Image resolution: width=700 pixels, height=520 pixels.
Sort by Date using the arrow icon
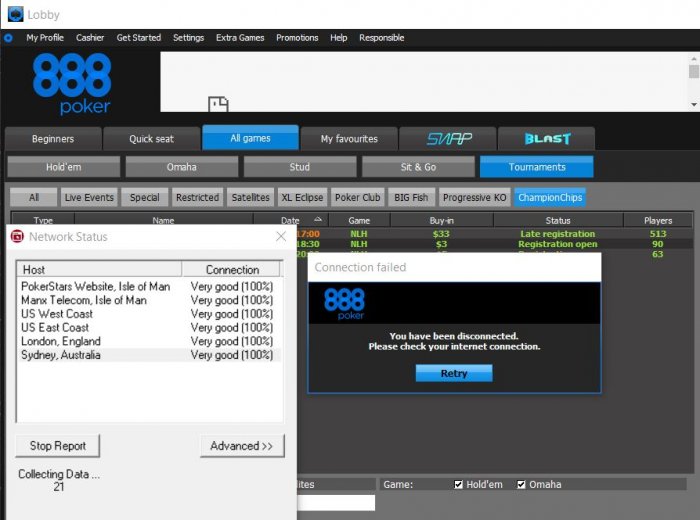[318, 219]
